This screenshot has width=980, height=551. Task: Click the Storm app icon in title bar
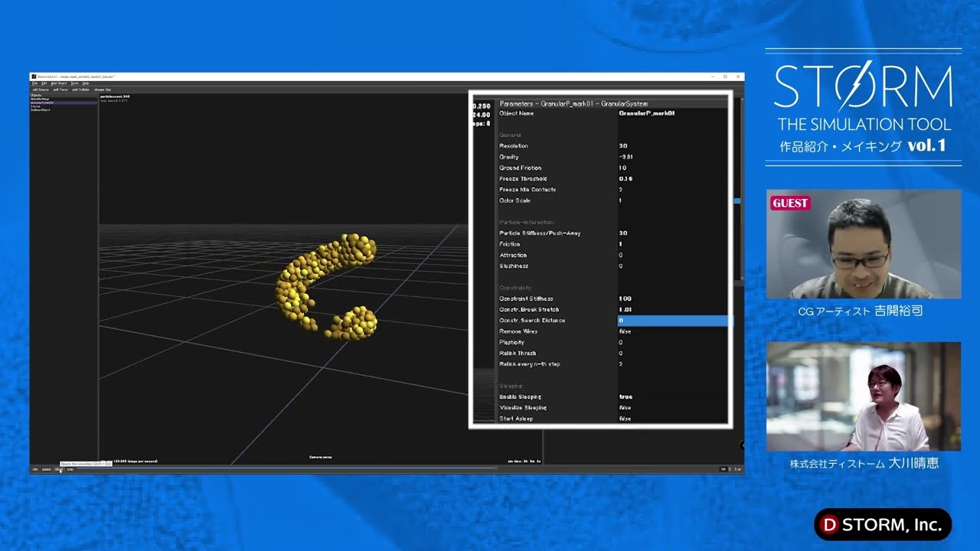[x=33, y=77]
